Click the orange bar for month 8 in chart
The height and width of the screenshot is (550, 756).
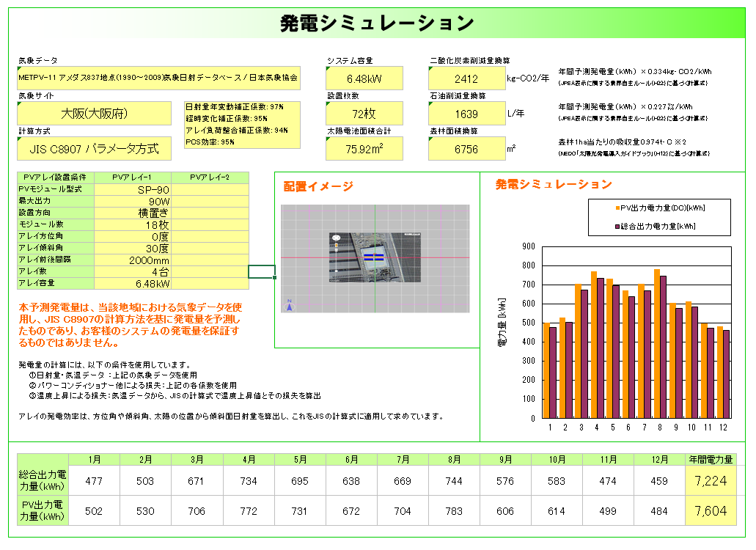pos(657,344)
